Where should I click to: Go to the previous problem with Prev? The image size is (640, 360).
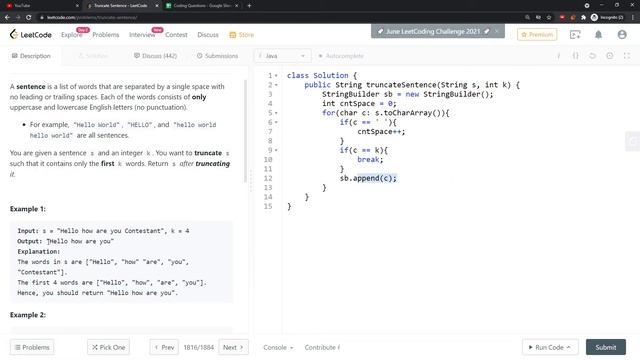pos(164,347)
